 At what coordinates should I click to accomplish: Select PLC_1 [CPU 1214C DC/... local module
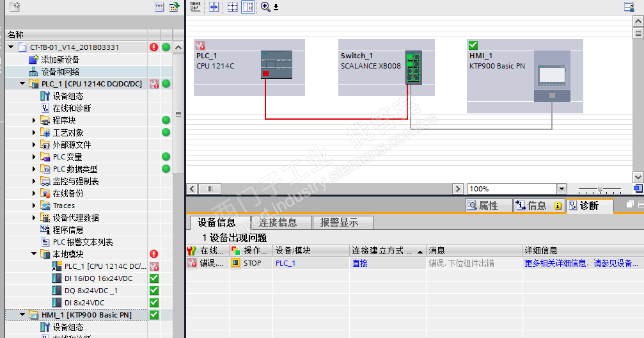tap(105, 266)
